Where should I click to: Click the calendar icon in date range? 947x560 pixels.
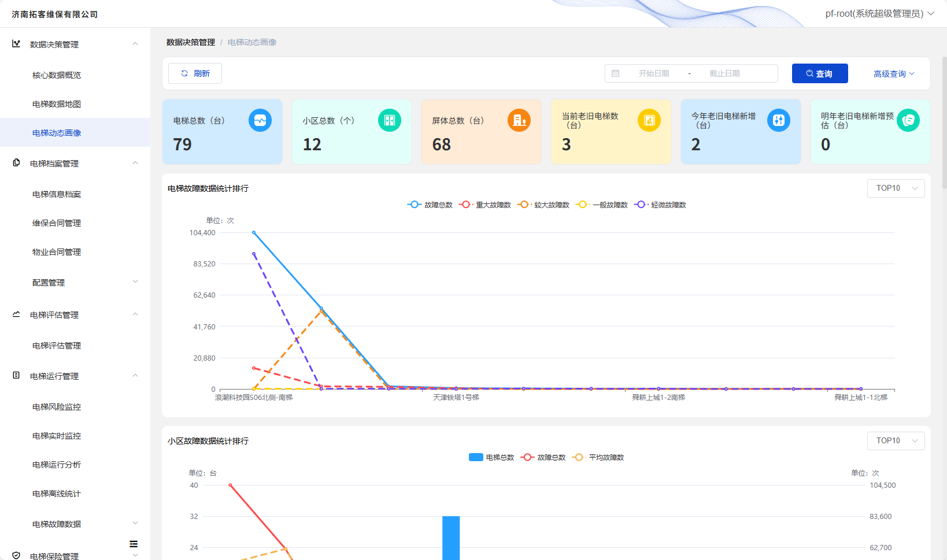(x=616, y=73)
